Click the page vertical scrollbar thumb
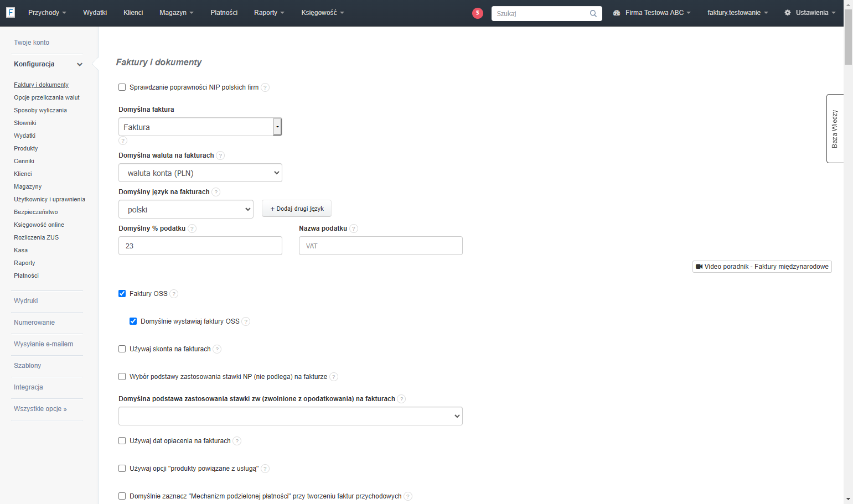This screenshot has height=504, width=853. point(848,37)
